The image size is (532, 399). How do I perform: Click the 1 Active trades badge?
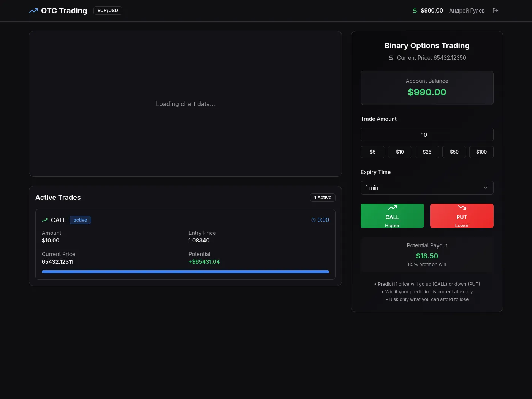[x=323, y=198]
